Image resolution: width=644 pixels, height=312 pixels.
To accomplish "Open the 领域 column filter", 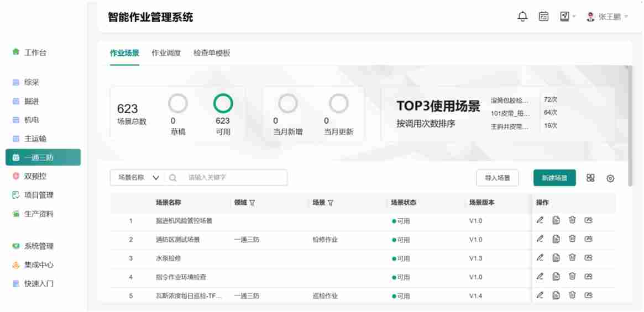I will (x=252, y=203).
